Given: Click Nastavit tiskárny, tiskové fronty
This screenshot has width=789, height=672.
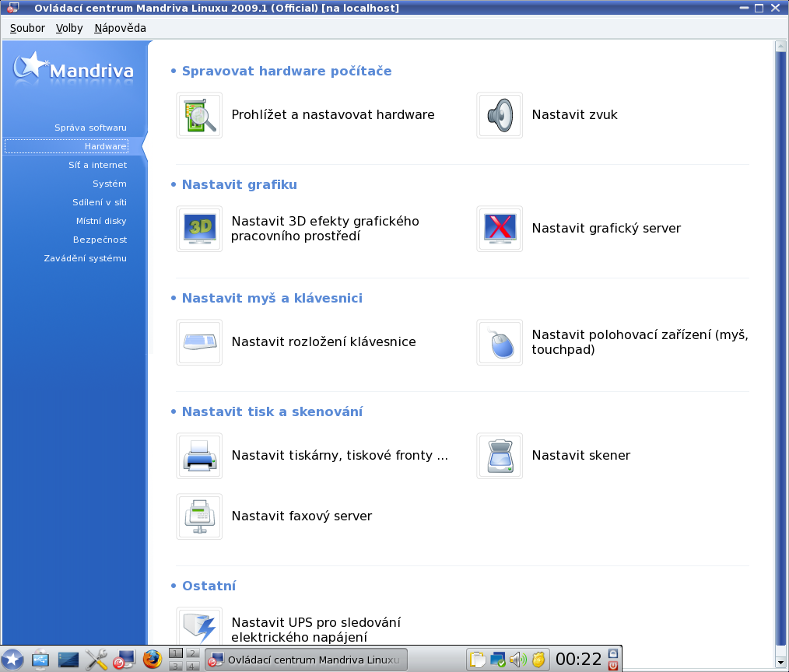Looking at the screenshot, I should (x=340, y=455).
